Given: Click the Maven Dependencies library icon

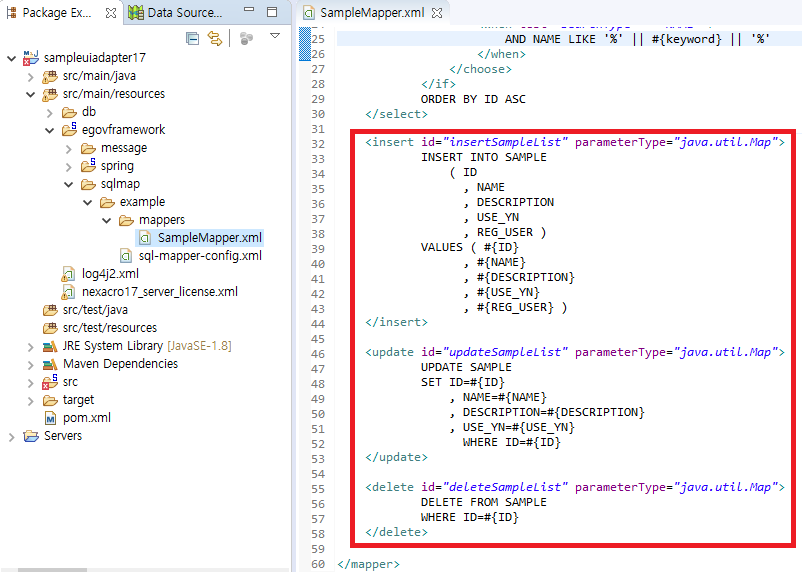Looking at the screenshot, I should [49, 364].
